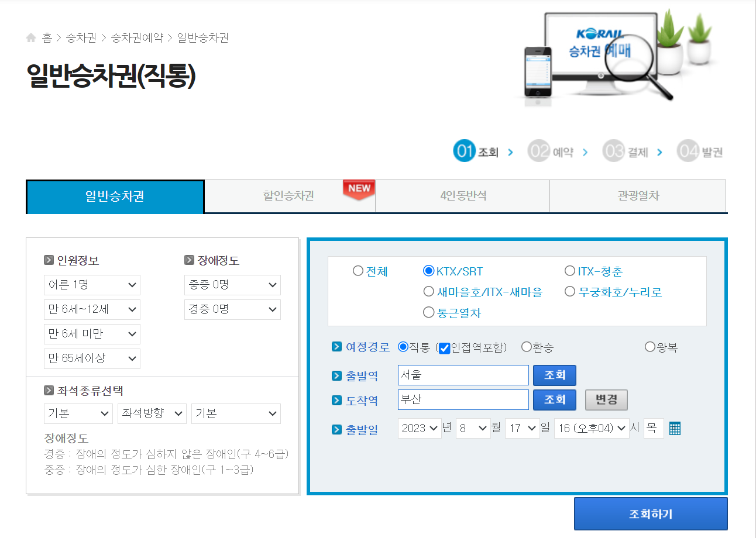Screen dimensions: 756x538
Task: Open the departure month dropdown
Action: point(473,428)
